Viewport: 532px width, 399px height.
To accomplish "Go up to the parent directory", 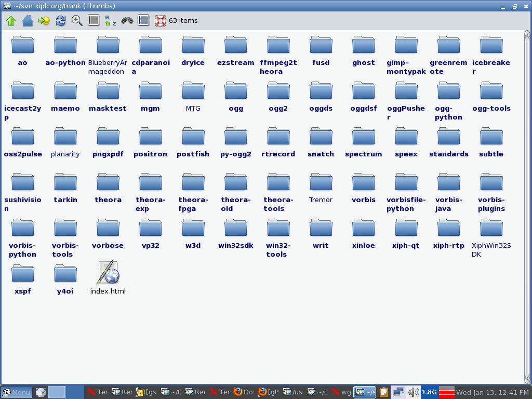I will (x=11, y=21).
